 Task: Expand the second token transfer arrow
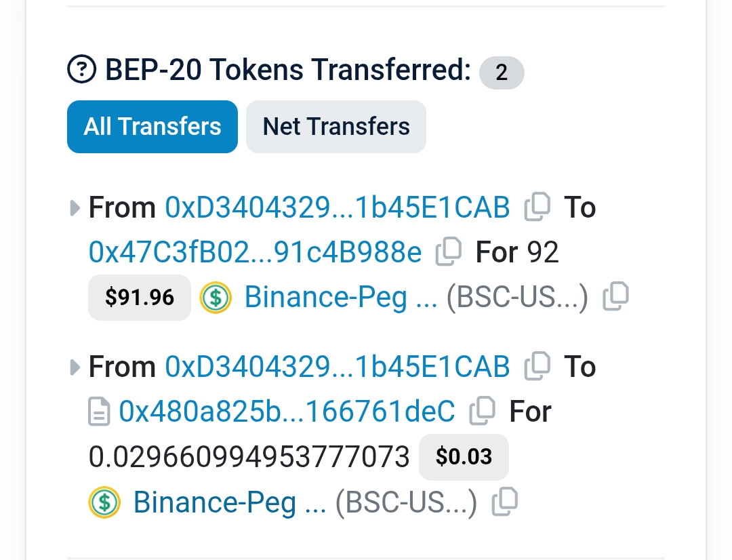75,367
